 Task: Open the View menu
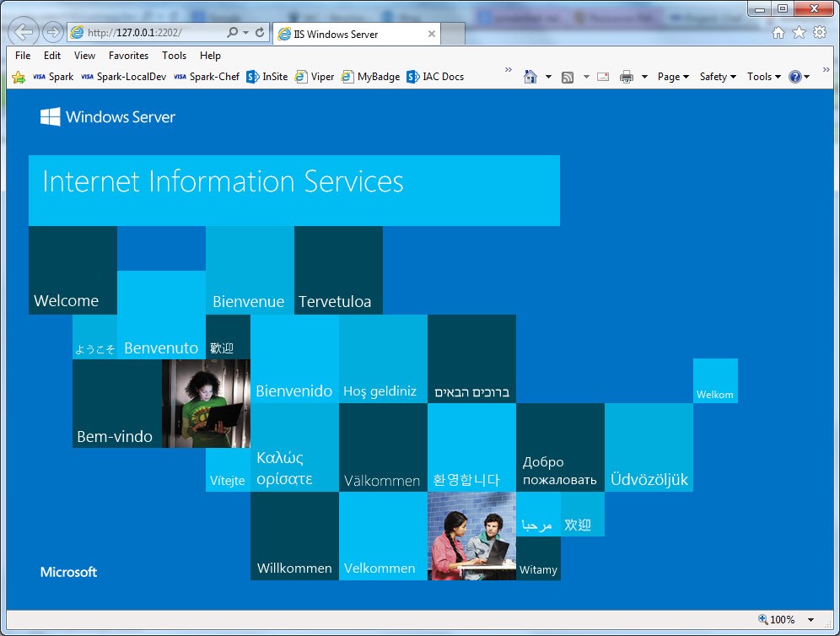coord(84,56)
